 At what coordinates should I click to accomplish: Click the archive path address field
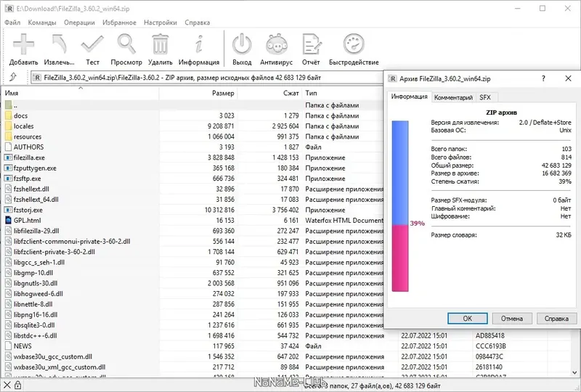click(208, 78)
